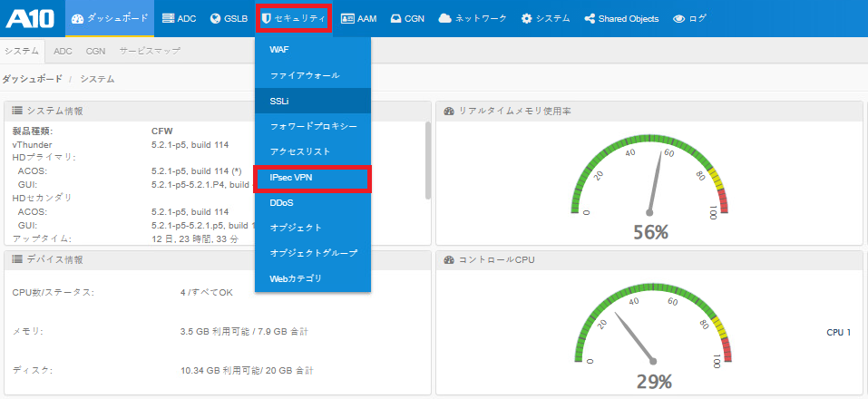Viewport: 868px width, 399px height.
Task: Click uptime value 12 日, 23 時間, 33 分
Action: (195, 238)
